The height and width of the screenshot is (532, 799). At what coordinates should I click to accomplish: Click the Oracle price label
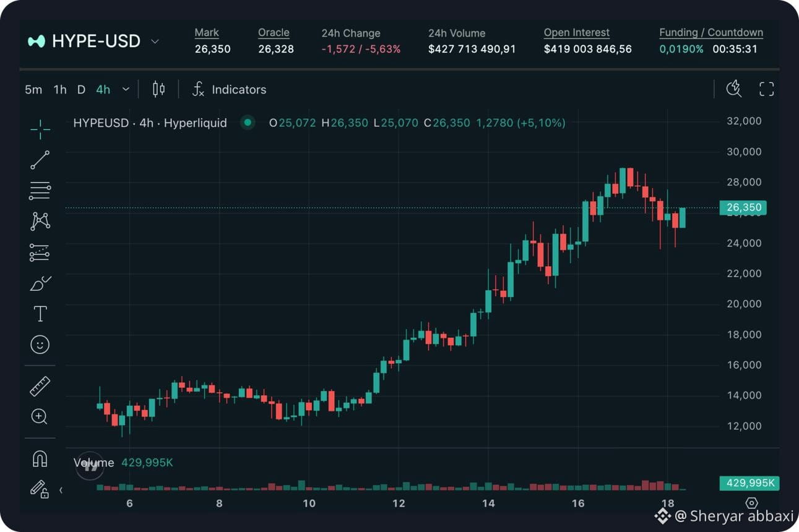pyautogui.click(x=274, y=33)
